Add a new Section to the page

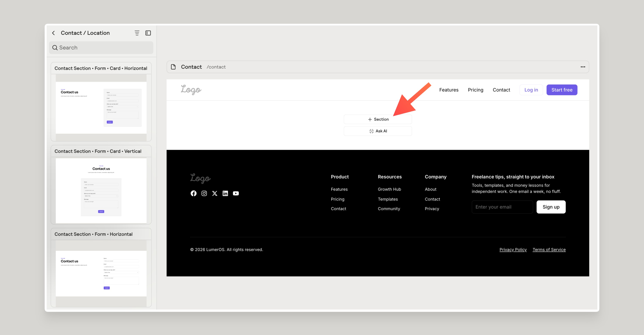tap(378, 119)
